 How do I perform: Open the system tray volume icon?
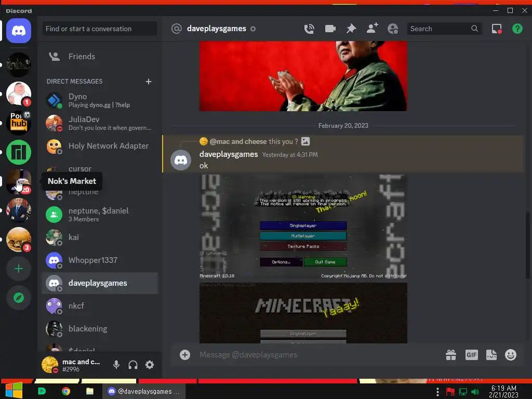475,392
